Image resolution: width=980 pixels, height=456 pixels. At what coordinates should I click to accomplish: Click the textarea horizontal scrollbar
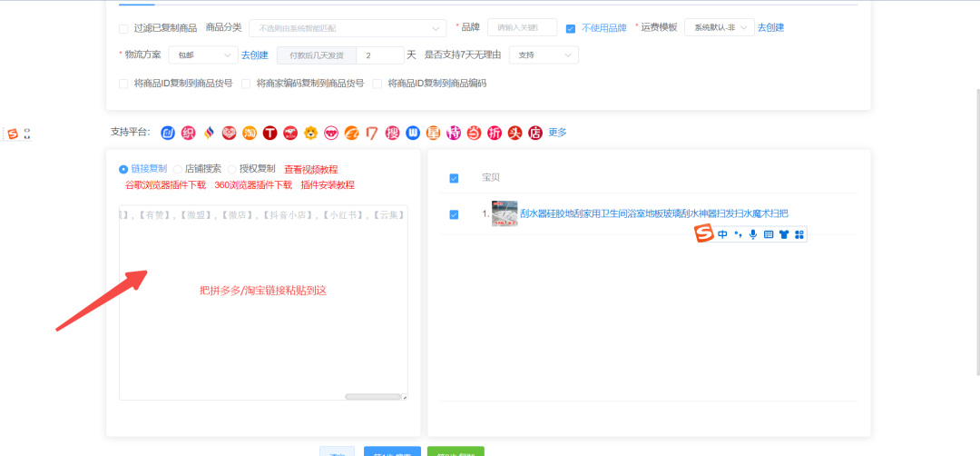[x=373, y=397]
